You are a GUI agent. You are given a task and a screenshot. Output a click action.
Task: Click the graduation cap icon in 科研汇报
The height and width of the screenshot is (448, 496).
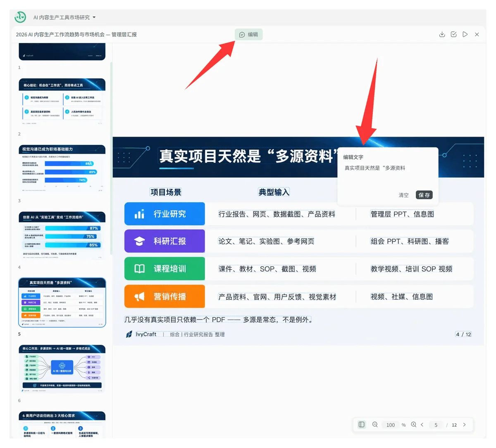coord(139,241)
